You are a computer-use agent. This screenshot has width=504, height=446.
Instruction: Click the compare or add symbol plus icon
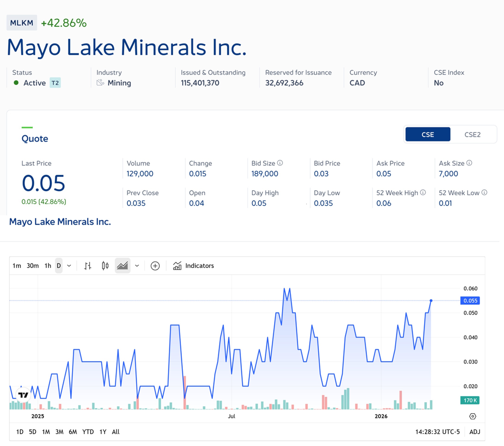click(x=155, y=266)
